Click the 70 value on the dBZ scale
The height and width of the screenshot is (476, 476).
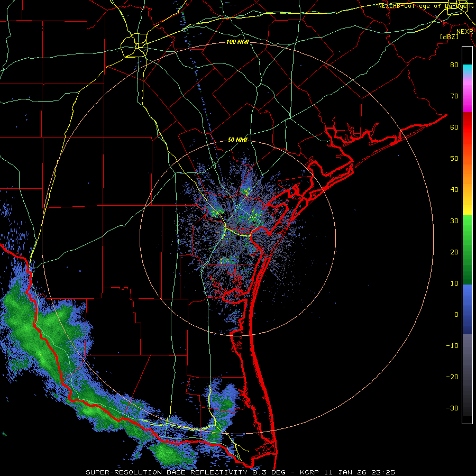454,96
